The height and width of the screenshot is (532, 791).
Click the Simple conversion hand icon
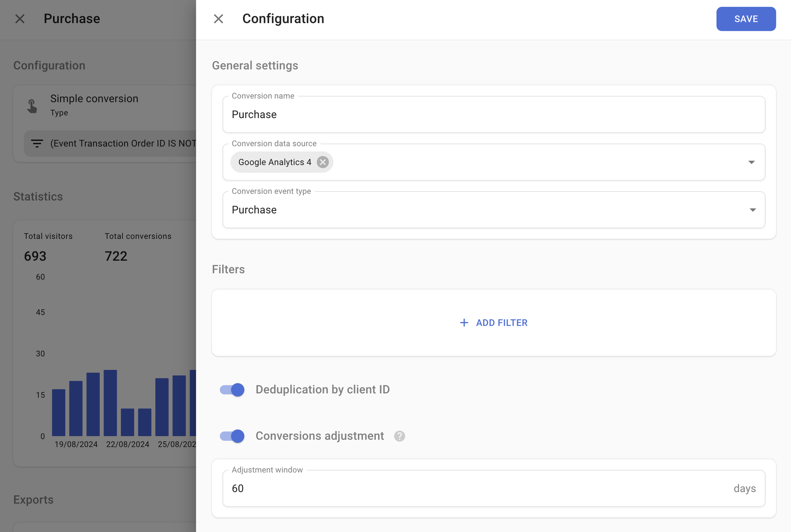[32, 106]
